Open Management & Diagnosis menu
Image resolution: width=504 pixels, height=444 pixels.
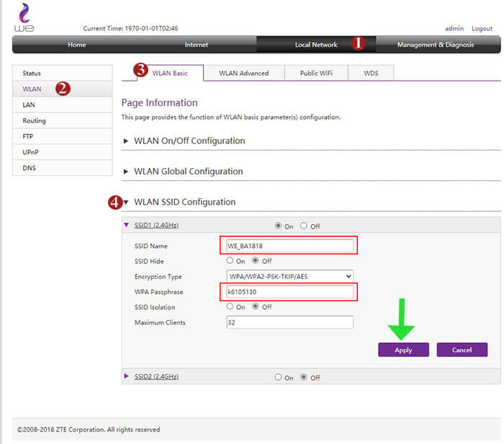tap(436, 45)
